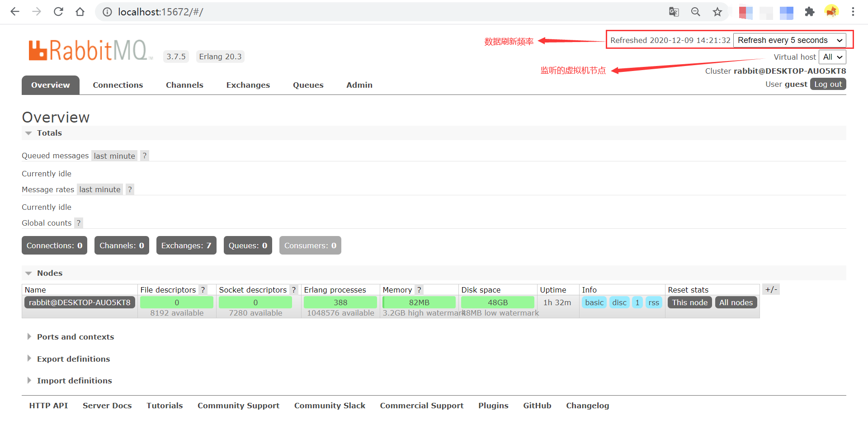
Task: Switch to the Admin tab
Action: point(359,85)
